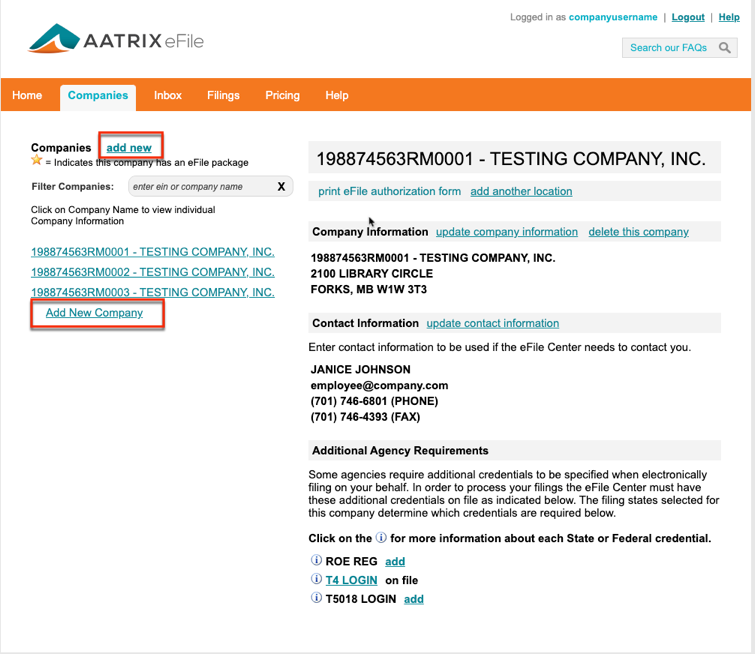The width and height of the screenshot is (755, 654).
Task: Open the Filings tab
Action: [223, 96]
